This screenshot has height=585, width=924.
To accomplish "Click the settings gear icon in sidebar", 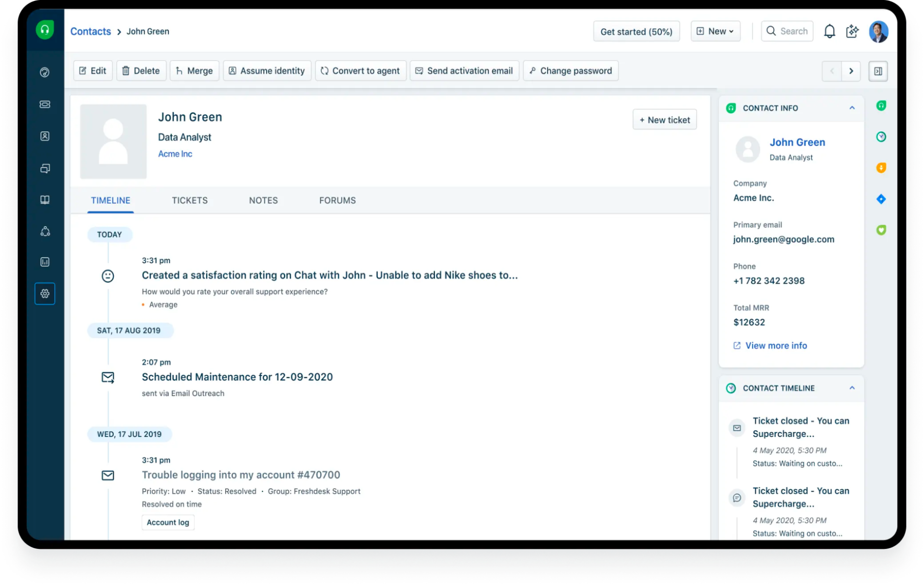I will (x=44, y=293).
